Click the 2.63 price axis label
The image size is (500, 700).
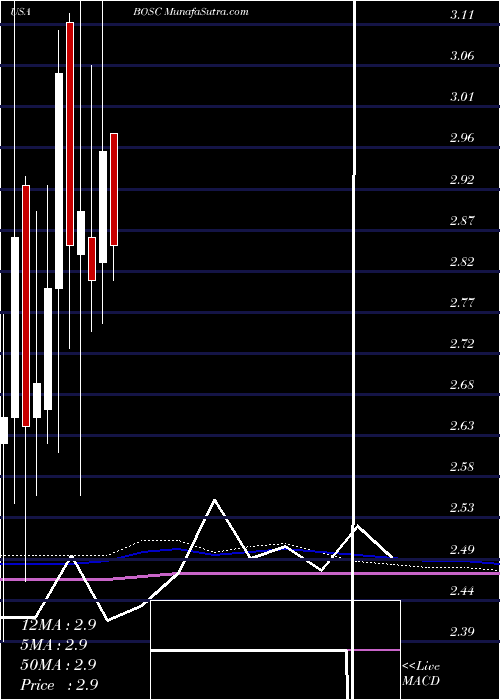461,425
